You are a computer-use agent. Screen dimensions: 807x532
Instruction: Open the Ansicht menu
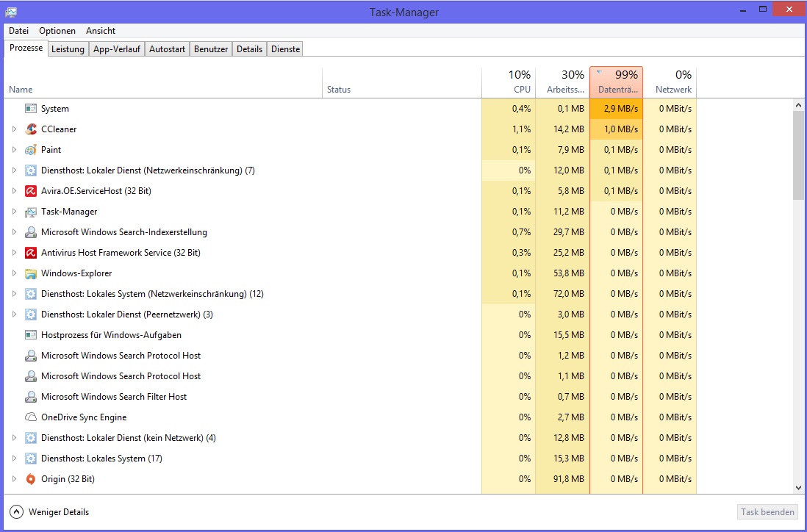(101, 31)
